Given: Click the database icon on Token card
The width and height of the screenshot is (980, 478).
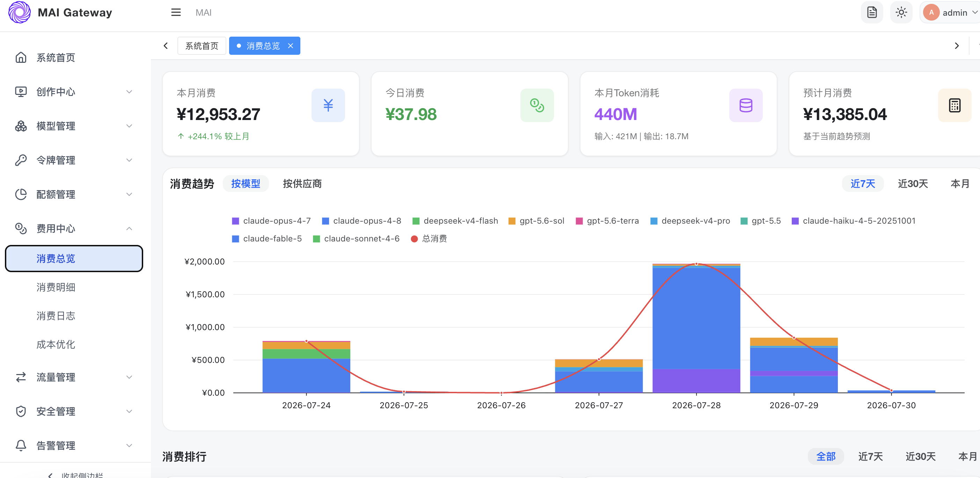Looking at the screenshot, I should tap(746, 105).
